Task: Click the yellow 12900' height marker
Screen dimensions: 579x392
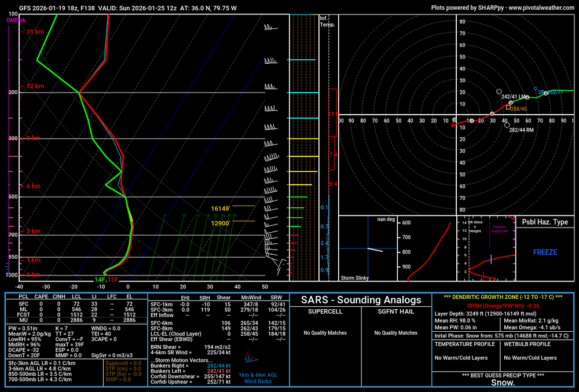Action: 221,223
